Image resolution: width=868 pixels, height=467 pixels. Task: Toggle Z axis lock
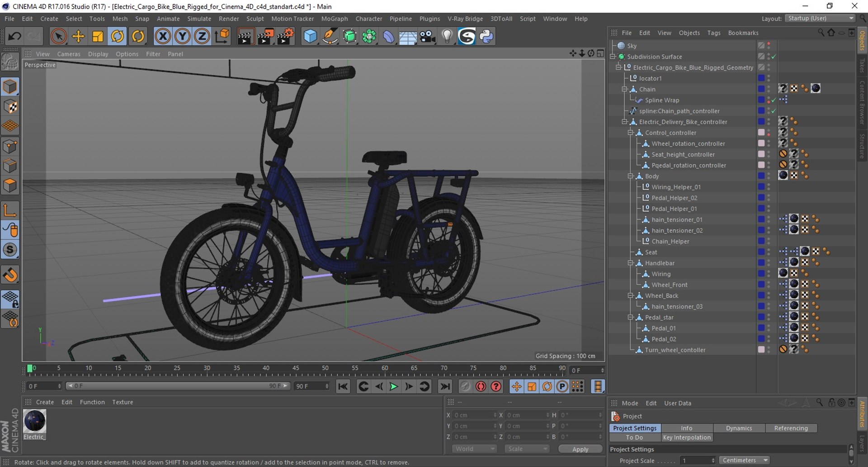pyautogui.click(x=202, y=36)
